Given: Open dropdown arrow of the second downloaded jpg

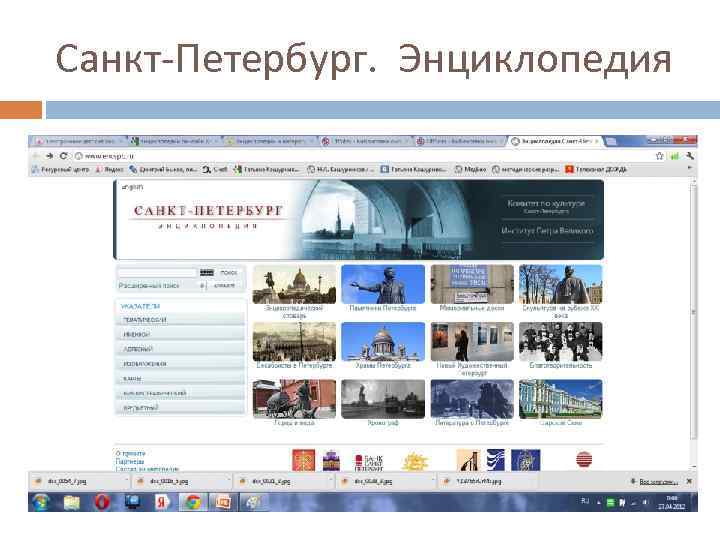Looking at the screenshot, I should pyautogui.click(x=228, y=481).
